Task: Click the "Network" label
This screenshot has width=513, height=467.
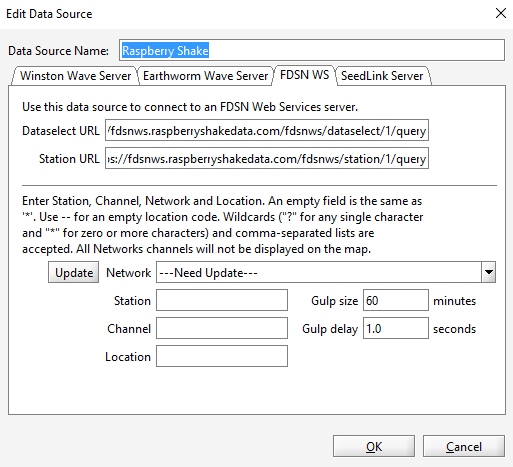Action: [x=128, y=273]
